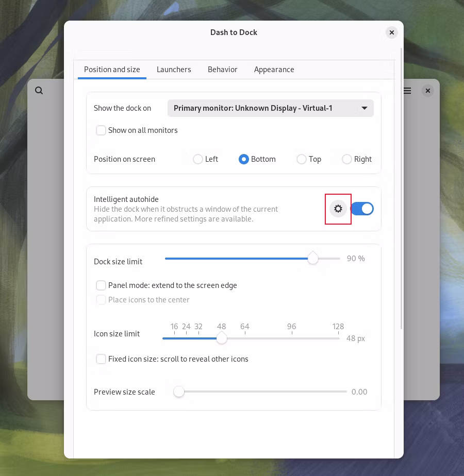Open Intelligent autohide gear settings
464x476 pixels.
[338, 209]
